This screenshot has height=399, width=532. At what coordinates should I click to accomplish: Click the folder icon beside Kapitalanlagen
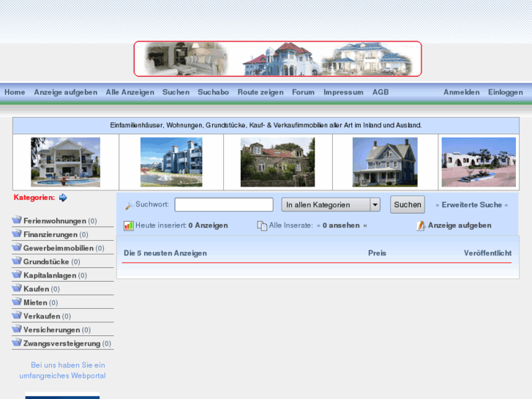pyautogui.click(x=17, y=275)
